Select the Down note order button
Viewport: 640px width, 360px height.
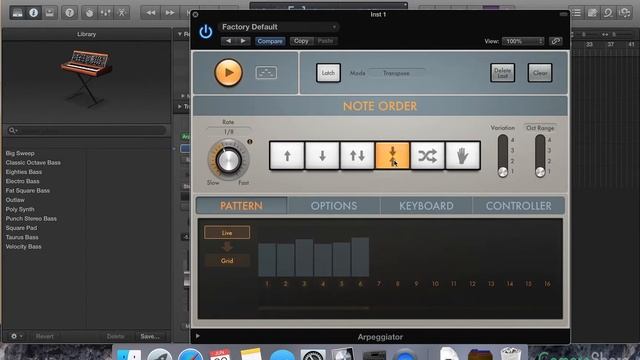[x=322, y=156]
